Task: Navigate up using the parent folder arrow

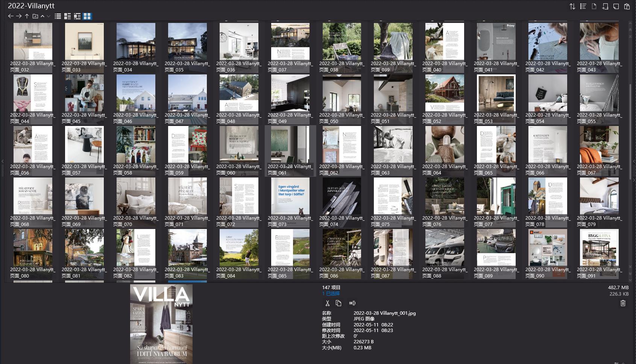Action: (x=26, y=16)
